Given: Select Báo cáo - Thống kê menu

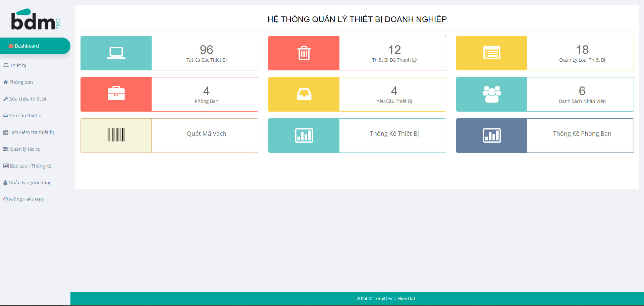Looking at the screenshot, I should coord(35,166).
